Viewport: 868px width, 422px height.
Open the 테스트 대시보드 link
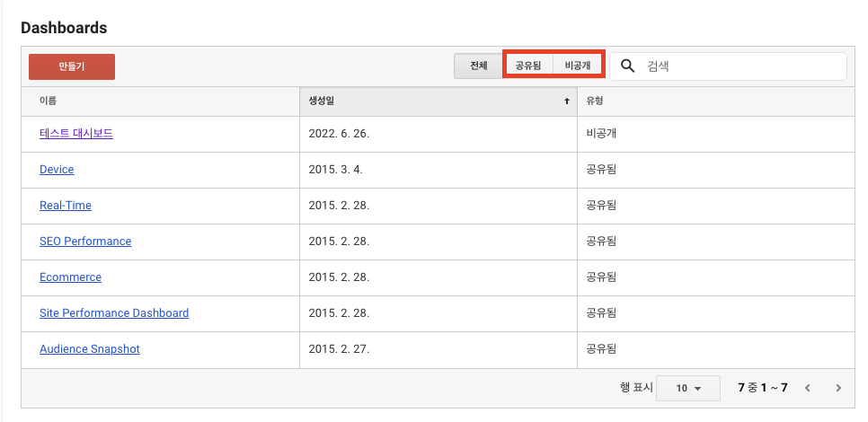tap(76, 133)
